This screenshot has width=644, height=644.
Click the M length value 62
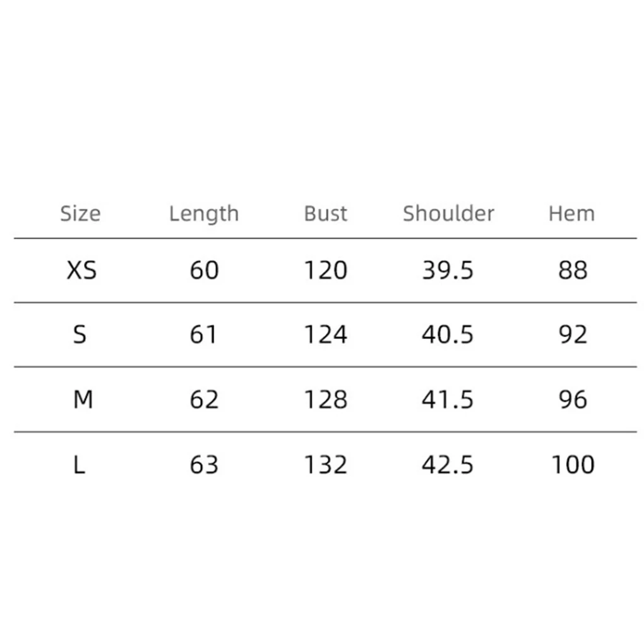[x=204, y=400]
